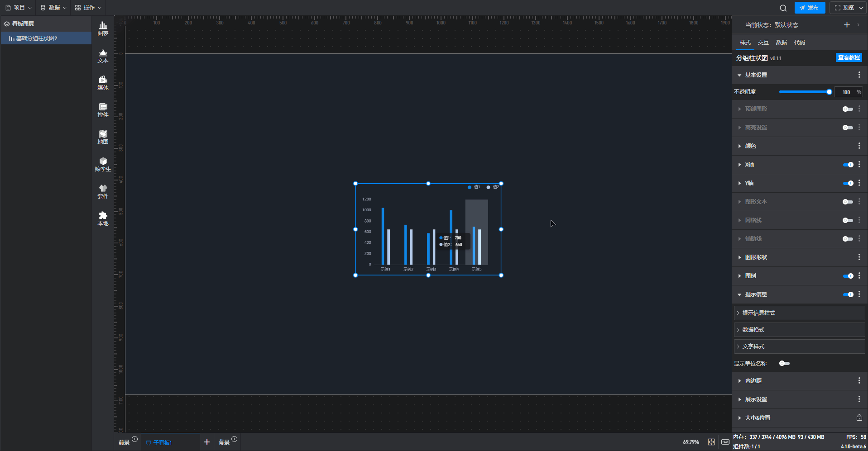Open the 文本 text components panel

coord(103,56)
